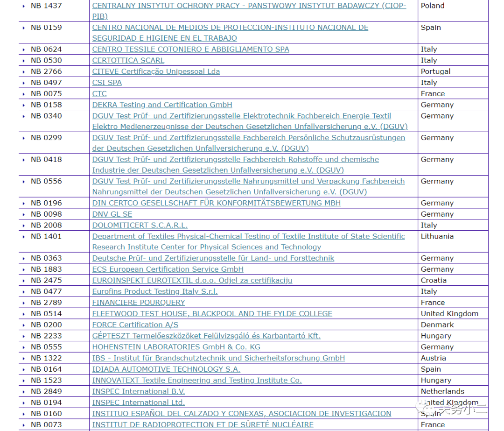The width and height of the screenshot is (504, 431).
Task: Click the arrow bullet next to NB 0477
Action: (x=24, y=292)
